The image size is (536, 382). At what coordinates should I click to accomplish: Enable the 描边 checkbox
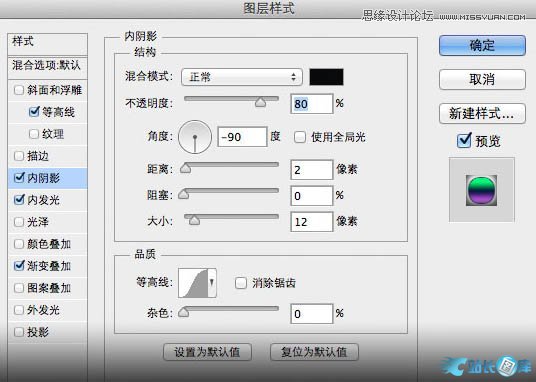[19, 156]
